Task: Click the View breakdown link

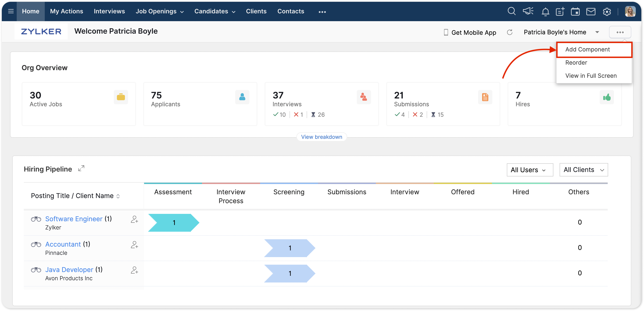Action: (322, 137)
